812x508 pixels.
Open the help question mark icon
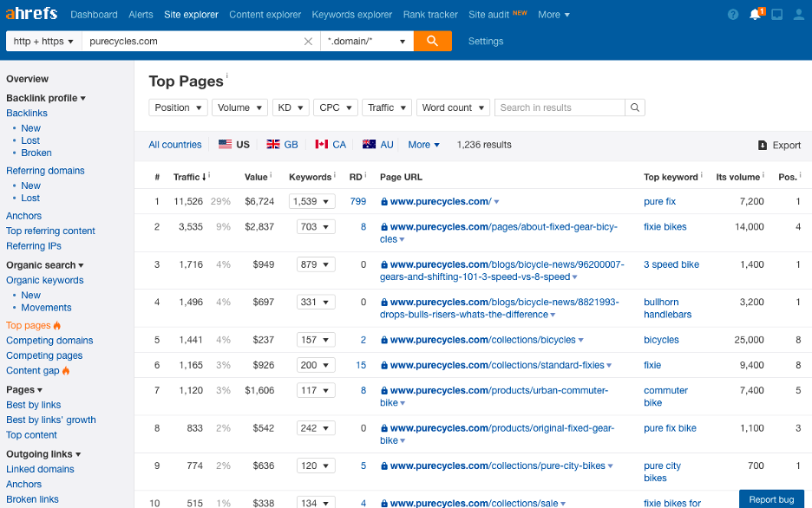[x=733, y=15]
